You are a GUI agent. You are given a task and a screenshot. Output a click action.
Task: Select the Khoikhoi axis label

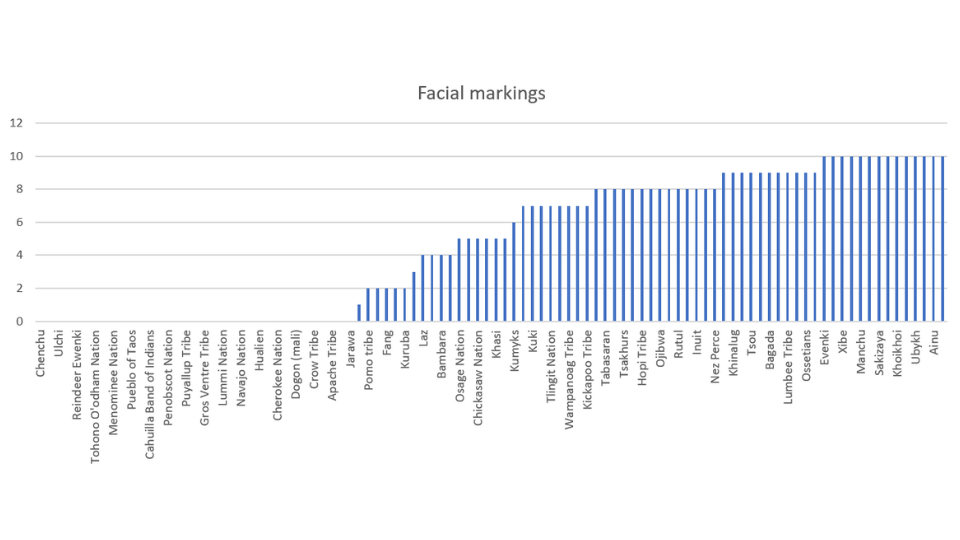(x=898, y=353)
